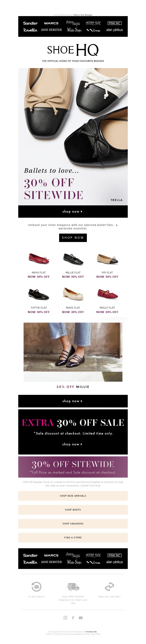Click the wear now pay later icon
Screen dimensions: 146x644
coord(109,586)
